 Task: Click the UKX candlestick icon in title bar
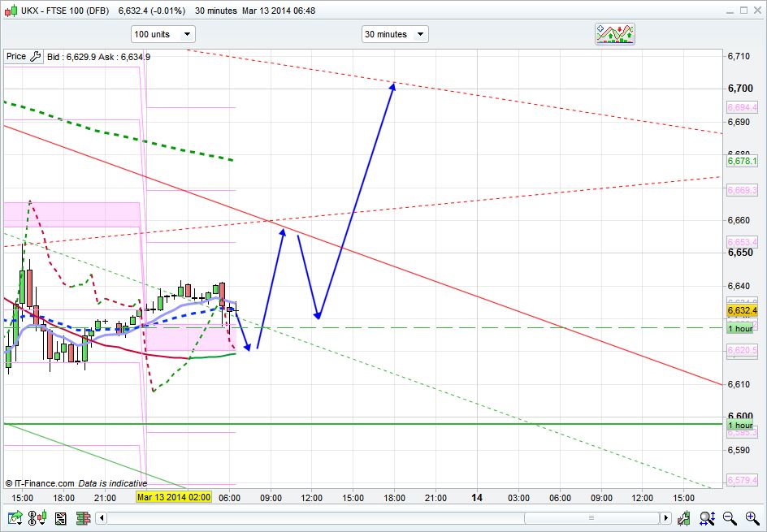click(x=10, y=11)
